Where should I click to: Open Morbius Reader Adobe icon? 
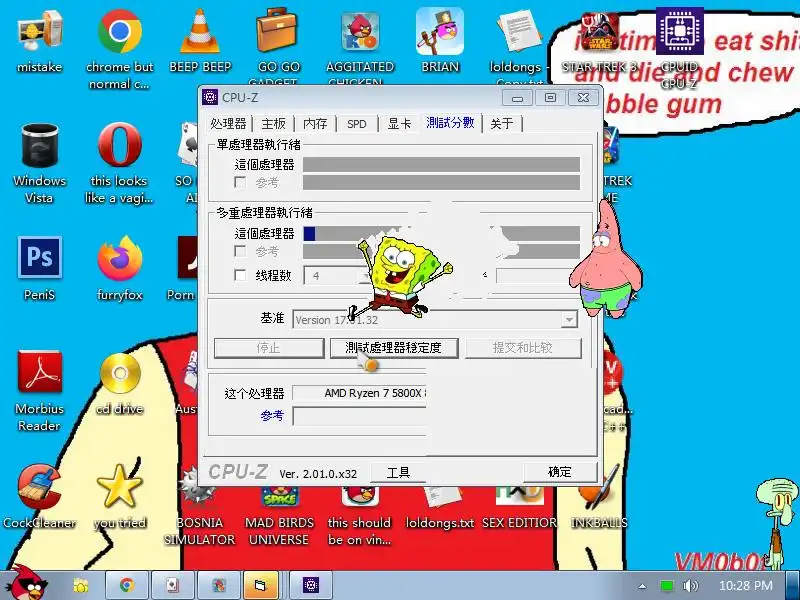pyautogui.click(x=39, y=372)
